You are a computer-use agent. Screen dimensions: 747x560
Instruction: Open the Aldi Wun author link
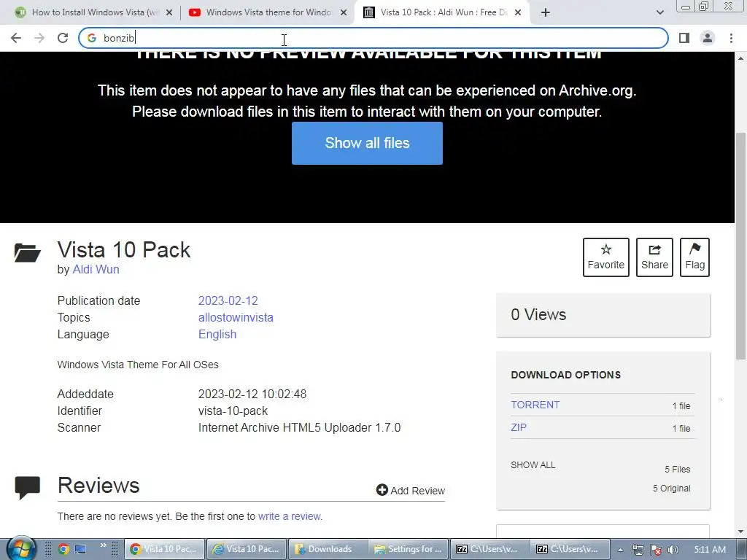[x=96, y=269]
